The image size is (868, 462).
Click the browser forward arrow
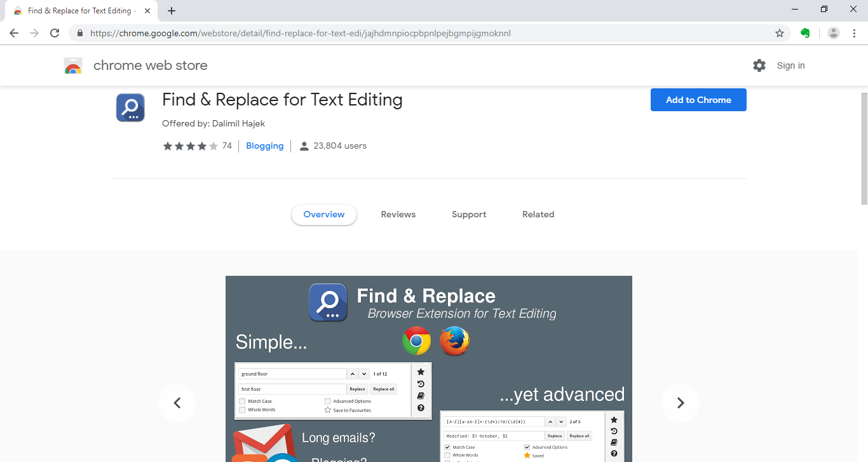click(34, 33)
